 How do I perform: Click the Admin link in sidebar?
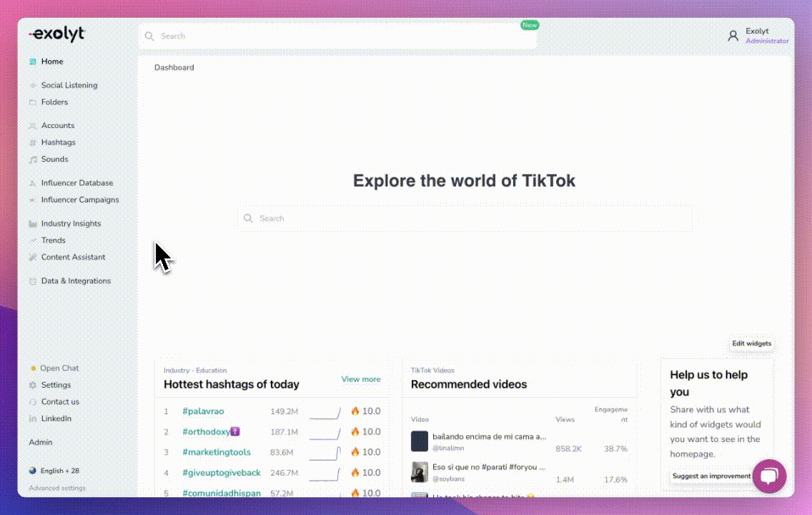pos(41,443)
